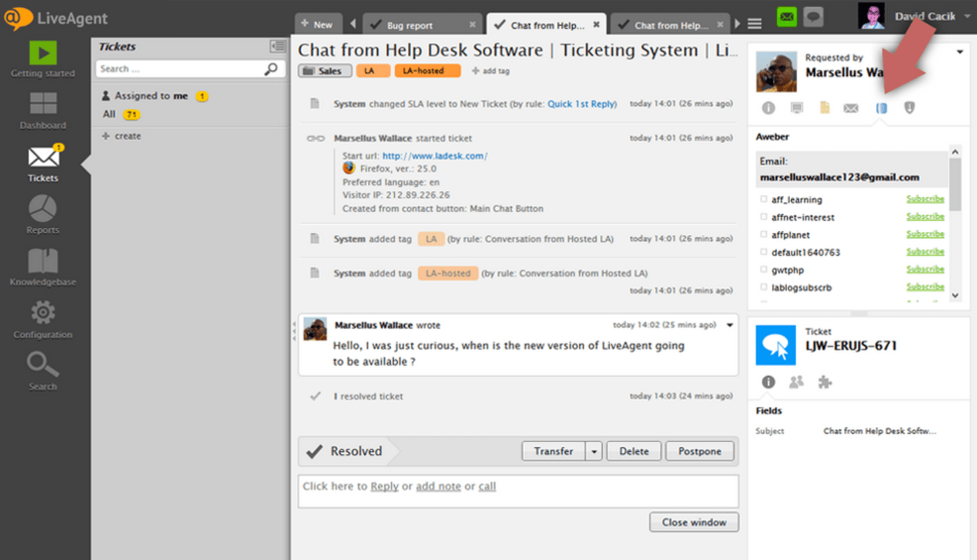Image resolution: width=977 pixels, height=560 pixels.
Task: Click the Delete button
Action: coord(634,451)
